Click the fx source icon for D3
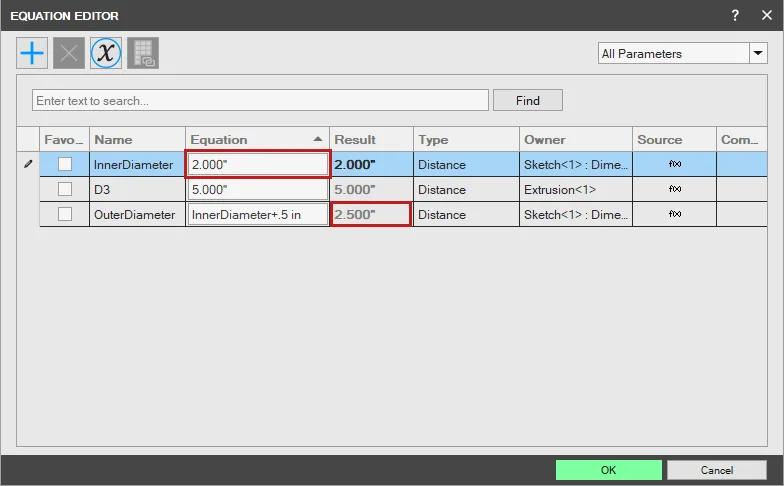Viewport: 784px width, 486px height. tap(675, 189)
